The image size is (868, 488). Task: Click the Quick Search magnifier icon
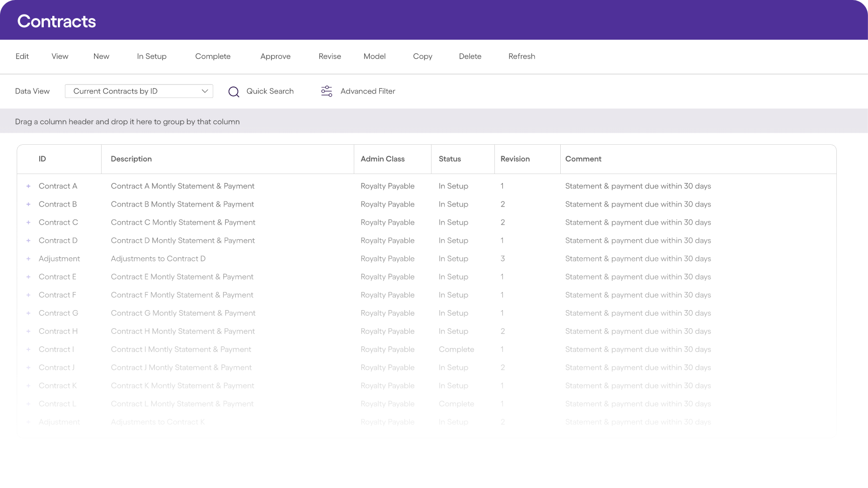[234, 91]
